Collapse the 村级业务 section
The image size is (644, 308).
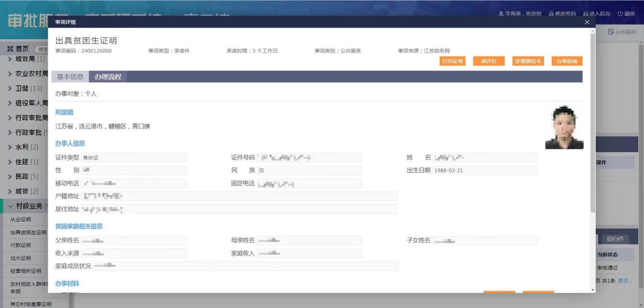(x=11, y=207)
